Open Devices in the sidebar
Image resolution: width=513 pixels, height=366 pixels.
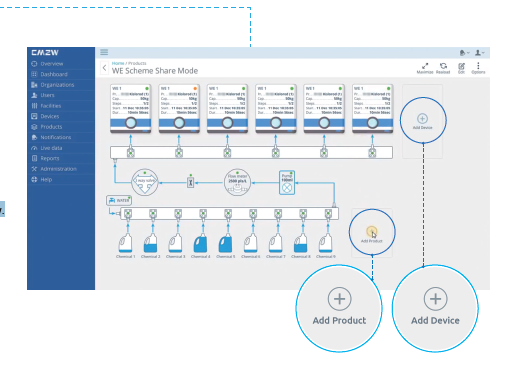(x=45, y=116)
